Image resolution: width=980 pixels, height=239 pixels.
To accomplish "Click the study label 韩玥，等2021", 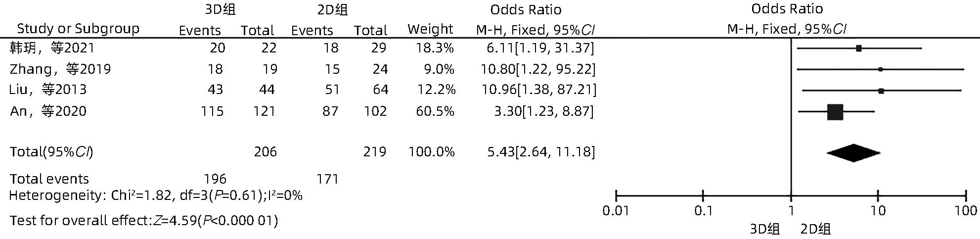I will (x=52, y=48).
